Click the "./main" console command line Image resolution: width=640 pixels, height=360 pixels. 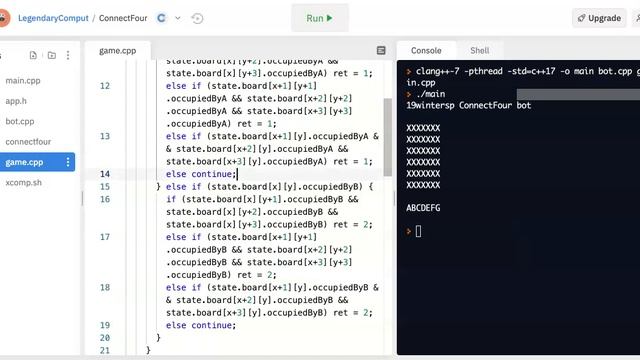(x=431, y=94)
